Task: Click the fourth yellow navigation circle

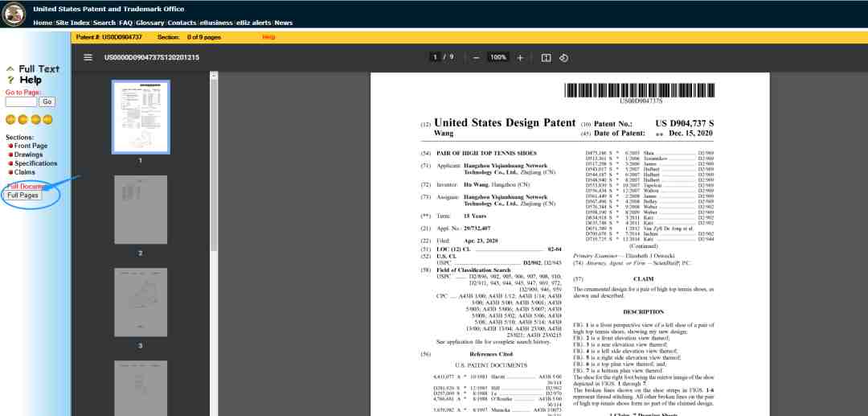Action: tap(47, 119)
